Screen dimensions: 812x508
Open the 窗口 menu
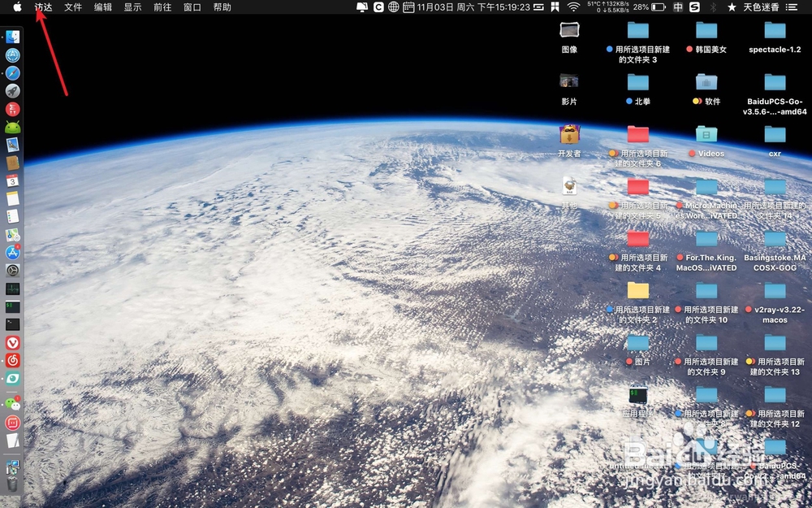click(192, 7)
